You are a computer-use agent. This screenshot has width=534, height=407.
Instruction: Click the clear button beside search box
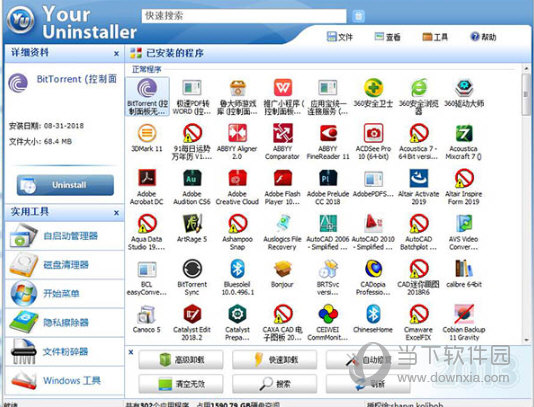point(358,16)
